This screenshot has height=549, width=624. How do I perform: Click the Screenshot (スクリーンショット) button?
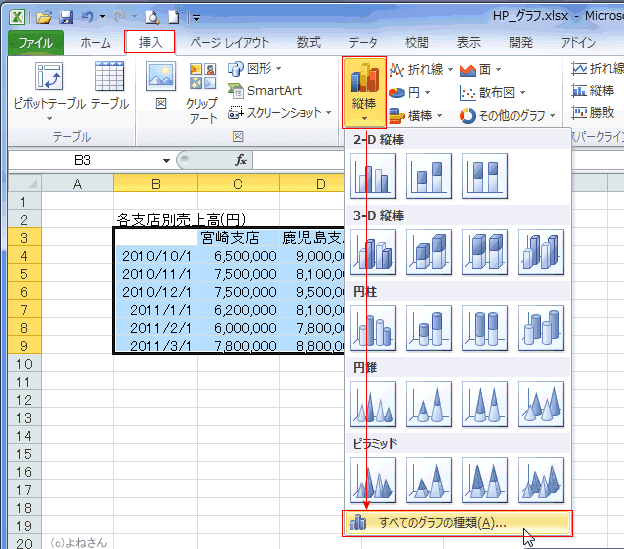(282, 113)
